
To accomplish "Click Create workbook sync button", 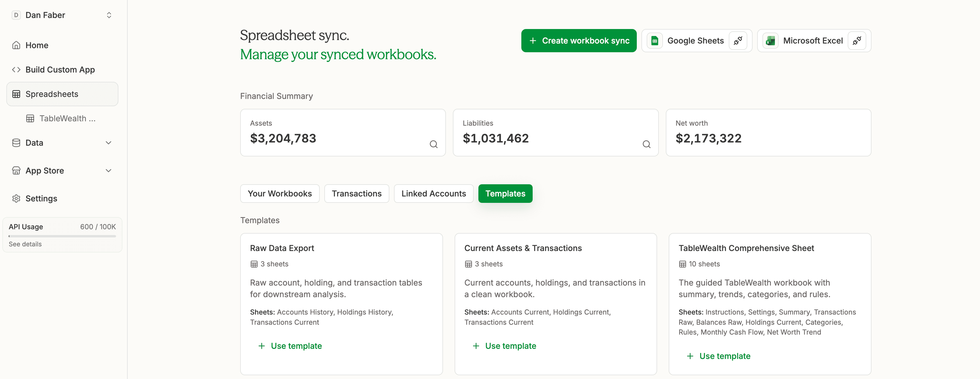I will pyautogui.click(x=579, y=41).
